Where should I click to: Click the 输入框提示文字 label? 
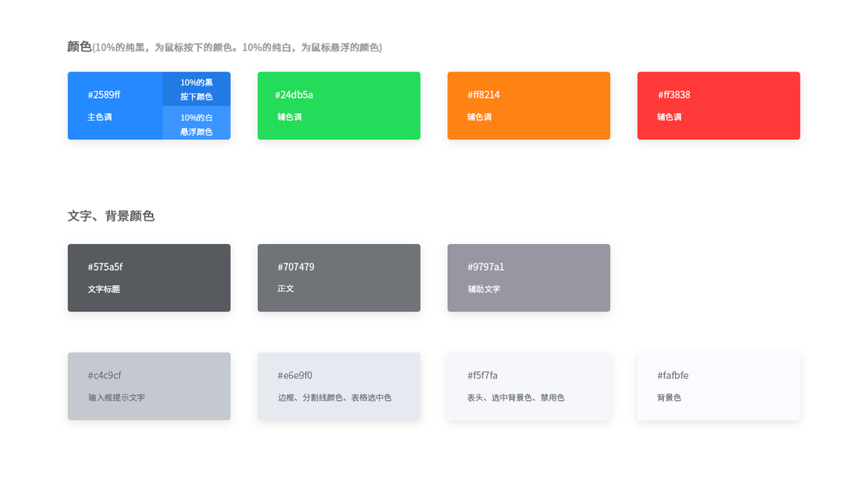(x=116, y=398)
